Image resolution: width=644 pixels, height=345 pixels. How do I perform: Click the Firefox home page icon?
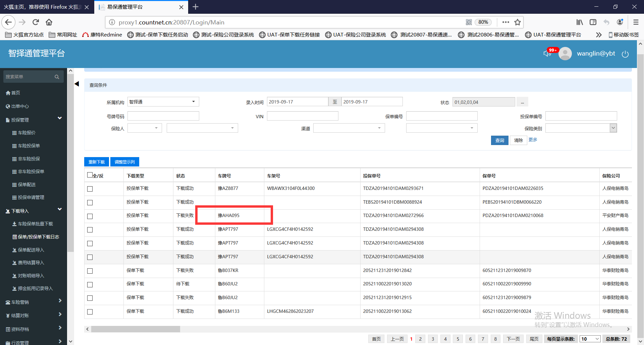(x=49, y=22)
